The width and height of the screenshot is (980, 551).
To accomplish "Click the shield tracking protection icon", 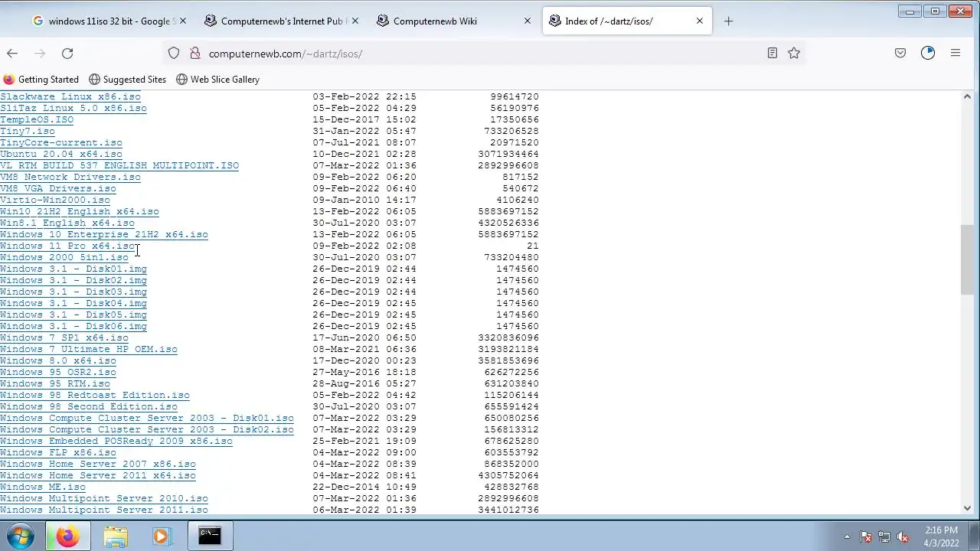I will [x=174, y=53].
